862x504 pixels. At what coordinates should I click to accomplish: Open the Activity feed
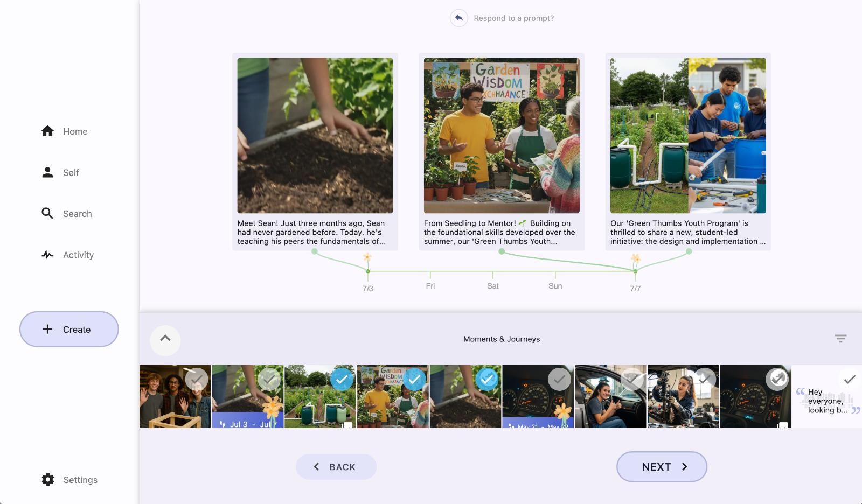pos(68,255)
